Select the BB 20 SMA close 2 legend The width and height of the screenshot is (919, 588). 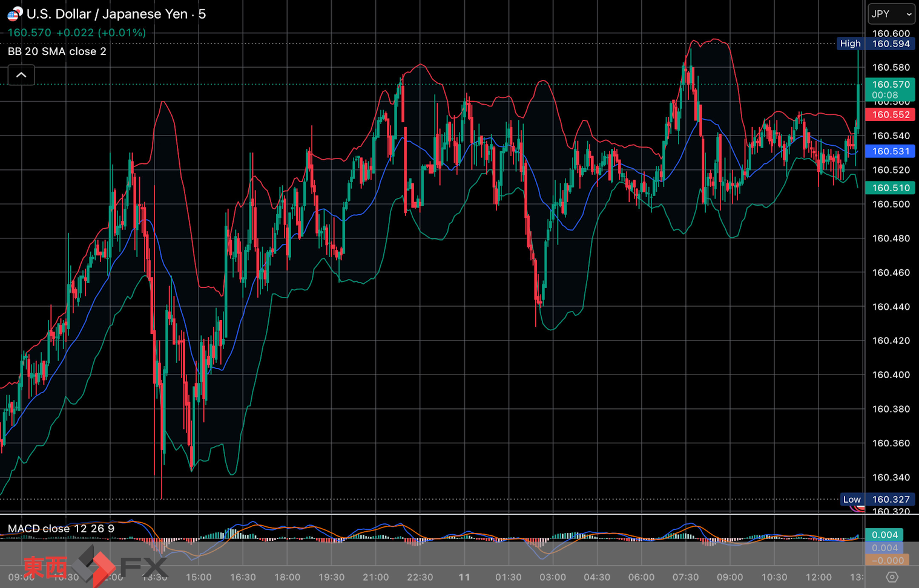point(57,51)
